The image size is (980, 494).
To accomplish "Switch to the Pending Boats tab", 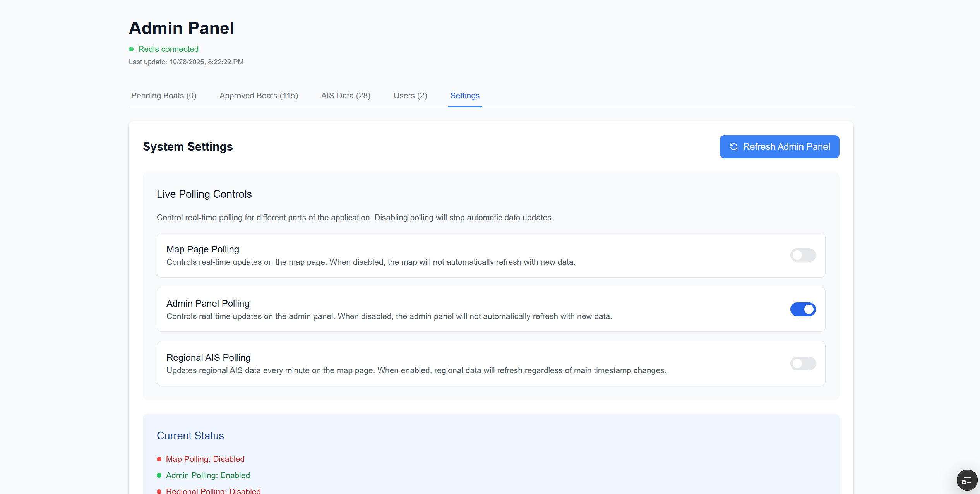I will [163, 96].
